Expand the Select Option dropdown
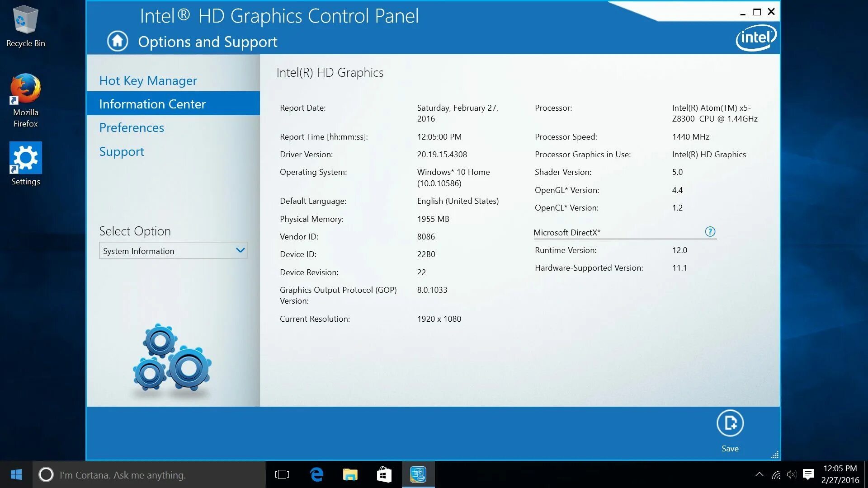Image resolution: width=868 pixels, height=488 pixels. click(x=240, y=250)
